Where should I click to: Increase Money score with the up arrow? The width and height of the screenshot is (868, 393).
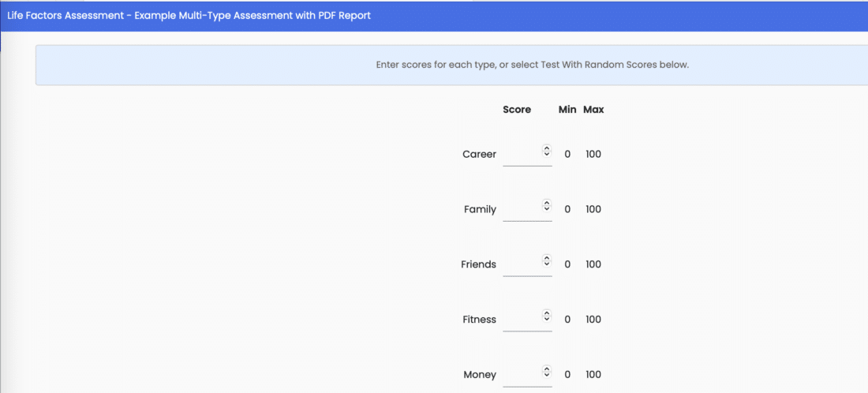coord(547,368)
